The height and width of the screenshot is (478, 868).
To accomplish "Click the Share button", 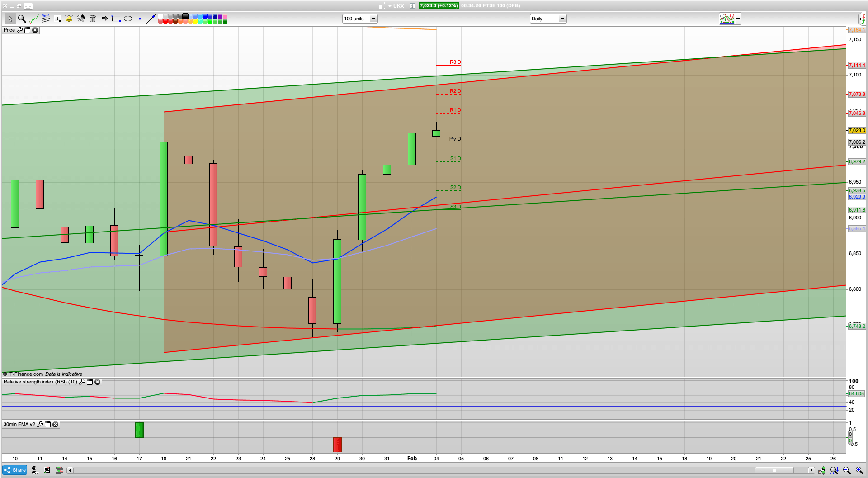I will pyautogui.click(x=14, y=470).
